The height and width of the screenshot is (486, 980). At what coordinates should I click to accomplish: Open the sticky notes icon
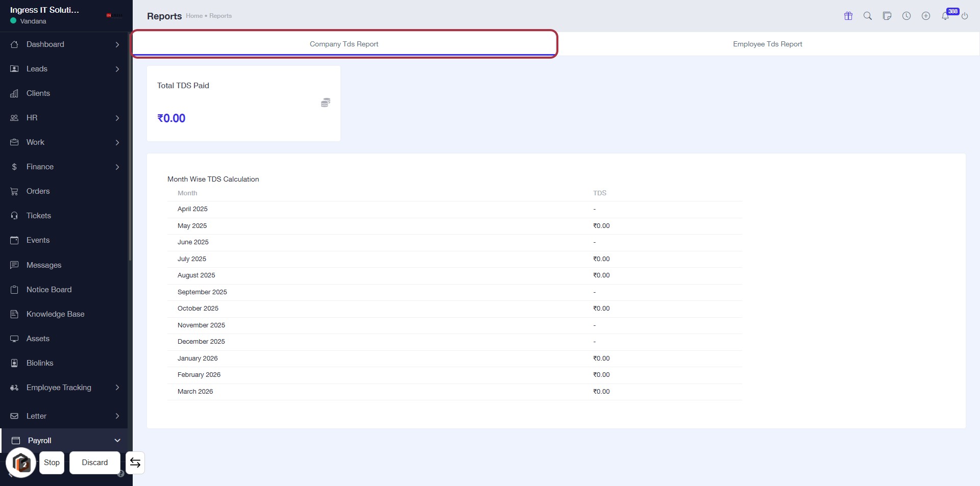click(x=887, y=16)
